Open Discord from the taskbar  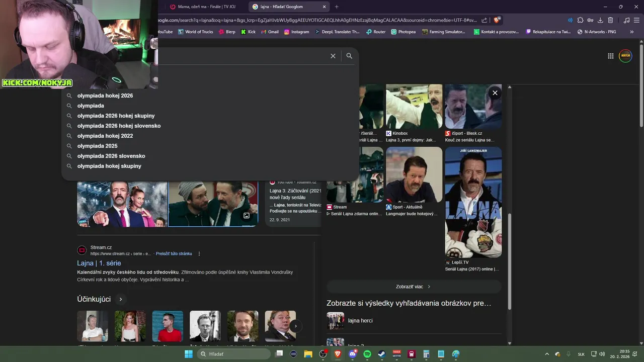point(352,354)
